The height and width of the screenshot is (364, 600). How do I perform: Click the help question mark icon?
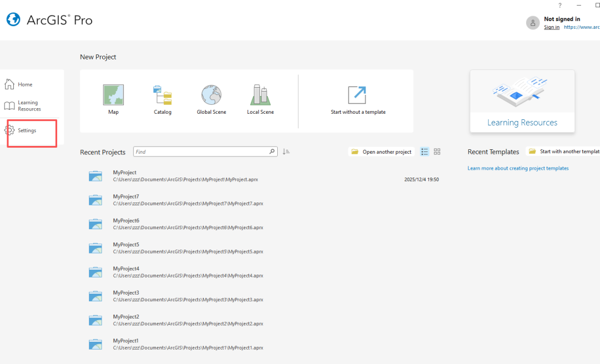559,5
